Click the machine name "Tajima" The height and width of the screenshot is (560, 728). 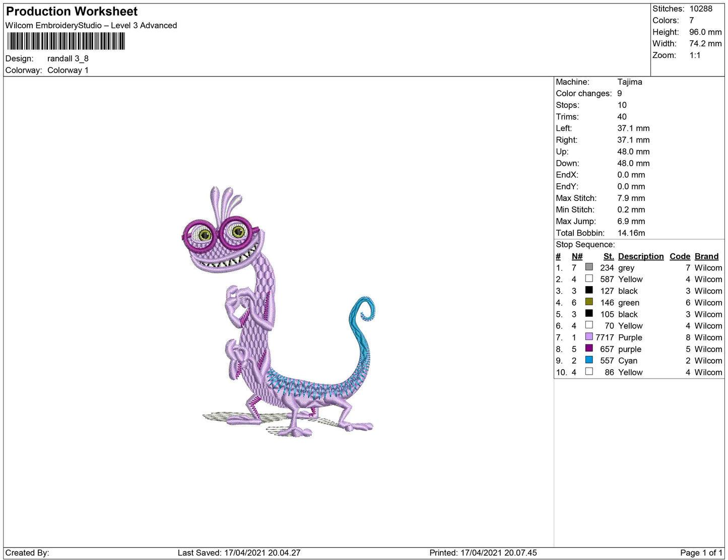[x=630, y=82]
